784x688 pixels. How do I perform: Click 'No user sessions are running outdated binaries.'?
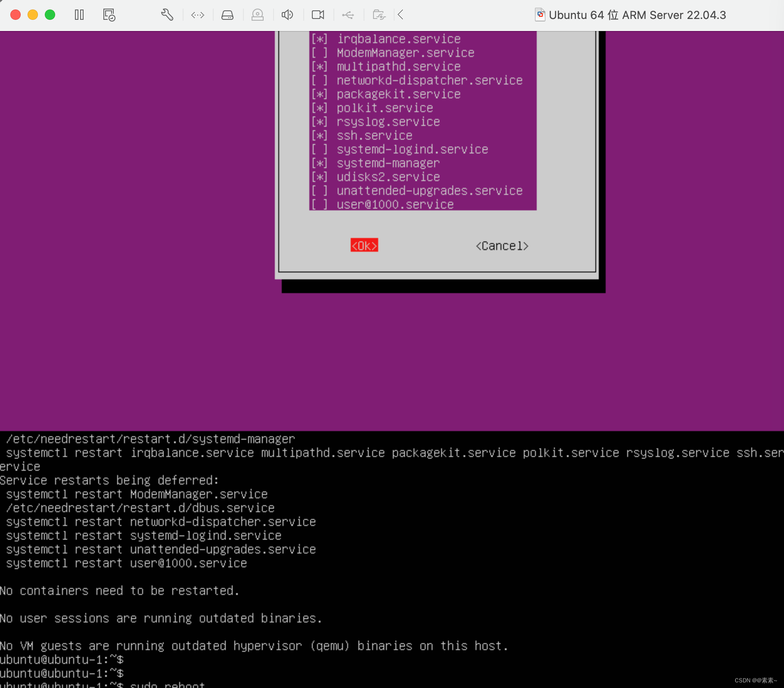pos(161,618)
